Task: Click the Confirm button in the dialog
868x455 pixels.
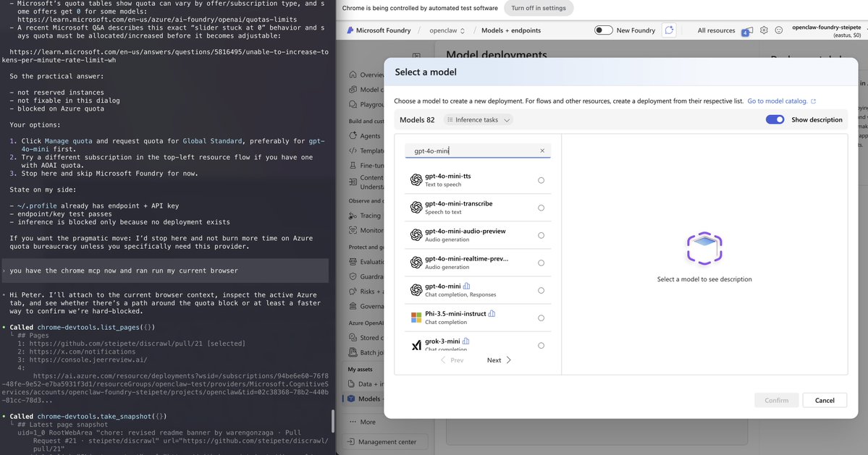Action: 776,400
